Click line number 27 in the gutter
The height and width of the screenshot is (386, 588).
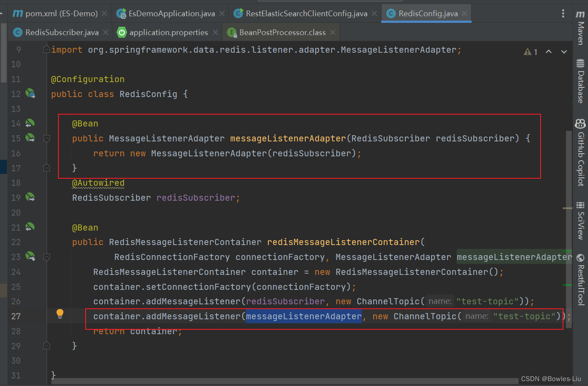click(x=16, y=316)
